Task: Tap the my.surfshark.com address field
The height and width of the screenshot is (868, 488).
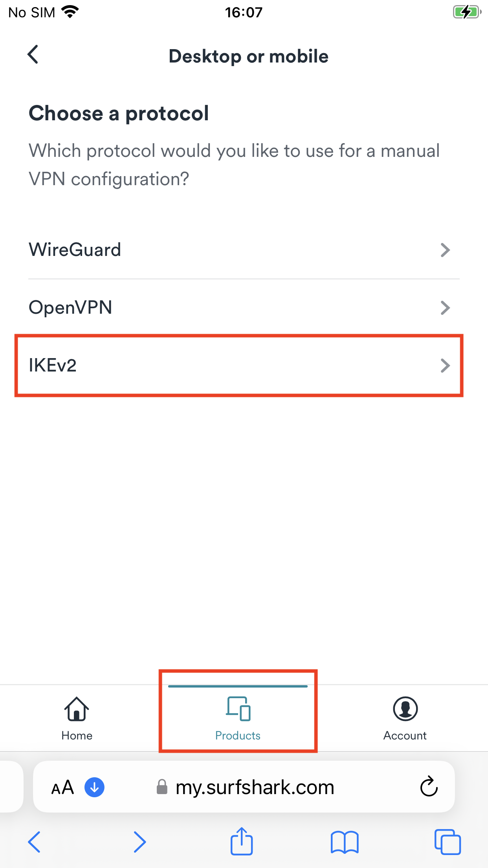Action: click(x=255, y=787)
